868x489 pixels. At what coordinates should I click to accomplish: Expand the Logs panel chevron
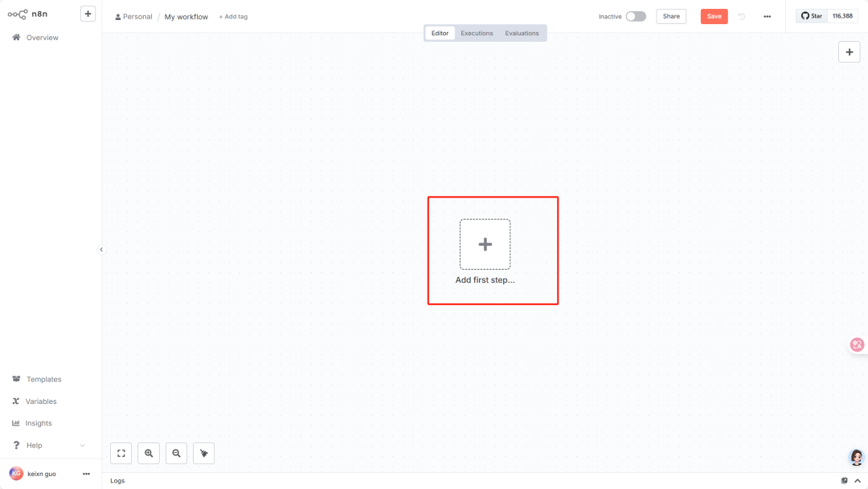tap(858, 481)
